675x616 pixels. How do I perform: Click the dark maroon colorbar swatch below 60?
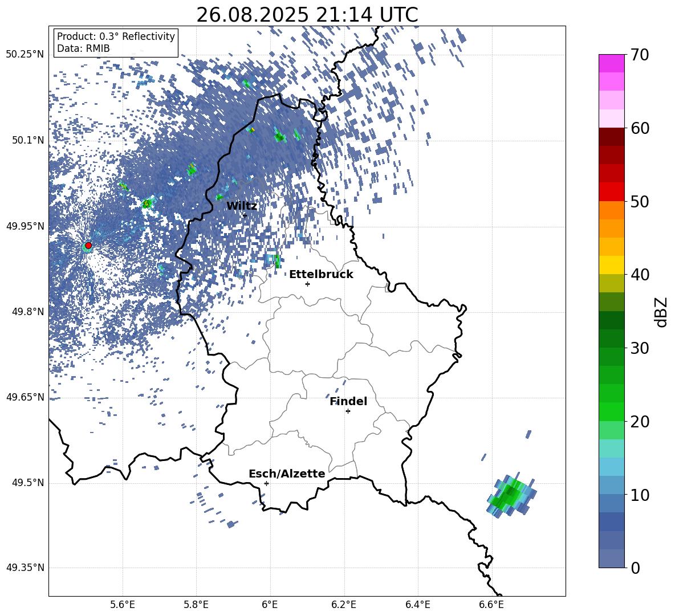[612, 137]
